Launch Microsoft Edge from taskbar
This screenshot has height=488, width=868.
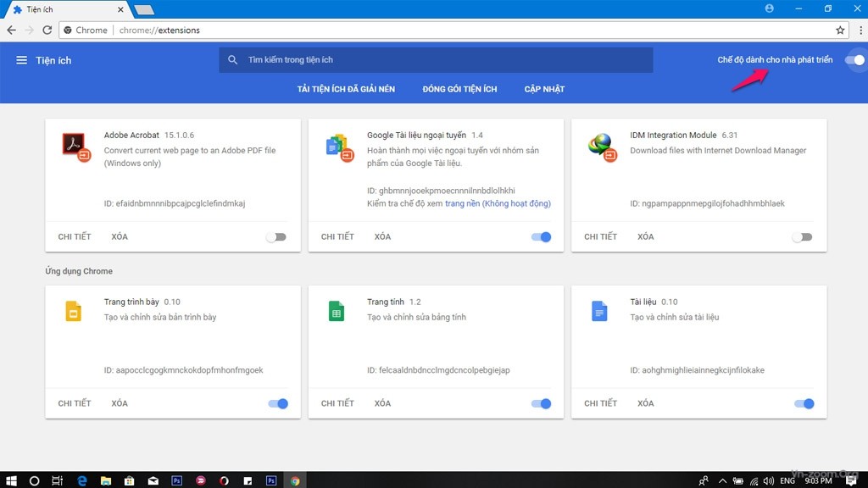pyautogui.click(x=82, y=481)
